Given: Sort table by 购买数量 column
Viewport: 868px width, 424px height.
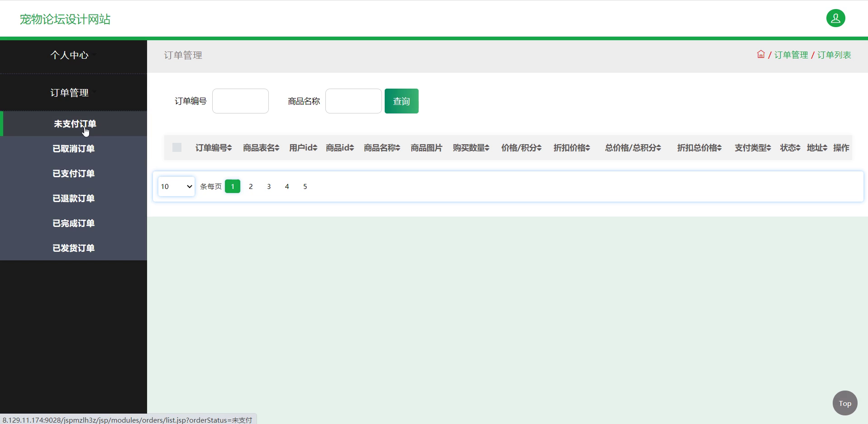Looking at the screenshot, I should click(x=471, y=147).
